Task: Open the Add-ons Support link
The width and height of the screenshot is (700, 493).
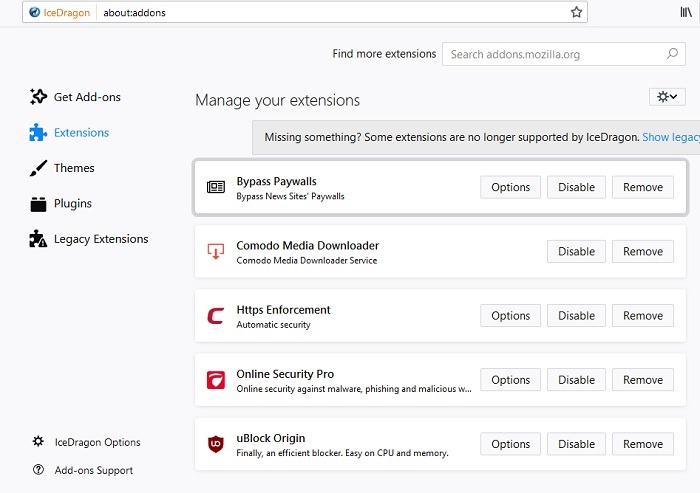Action: coord(94,470)
